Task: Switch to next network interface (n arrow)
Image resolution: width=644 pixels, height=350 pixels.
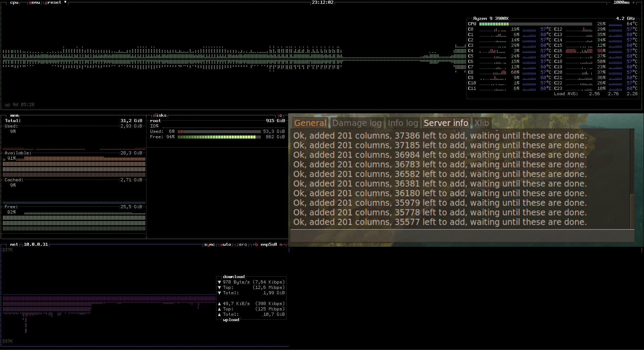Action: tap(282, 244)
